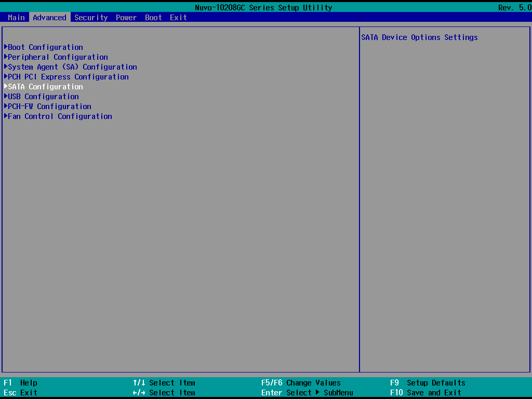
Task: Click the arrow next to USB Configuration
Action: click(x=6, y=97)
